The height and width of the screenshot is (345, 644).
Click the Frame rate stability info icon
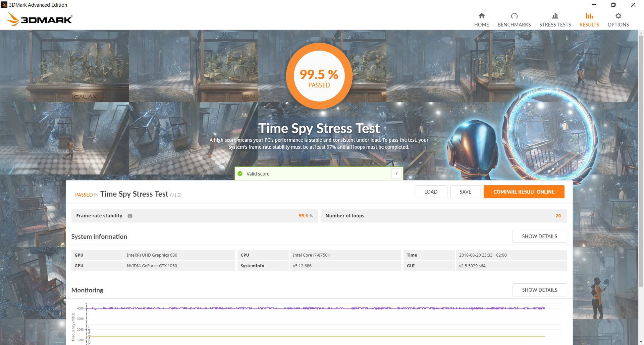(130, 216)
